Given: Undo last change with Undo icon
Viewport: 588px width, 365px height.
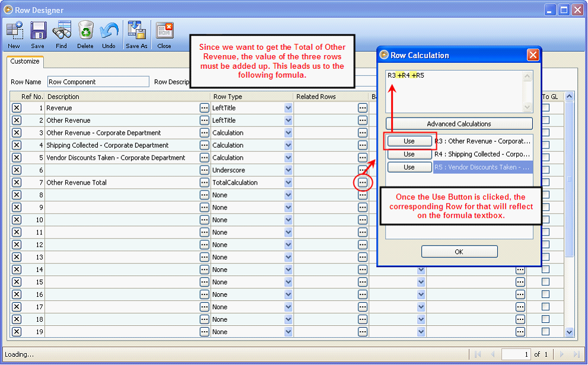Looking at the screenshot, I should click(x=109, y=35).
